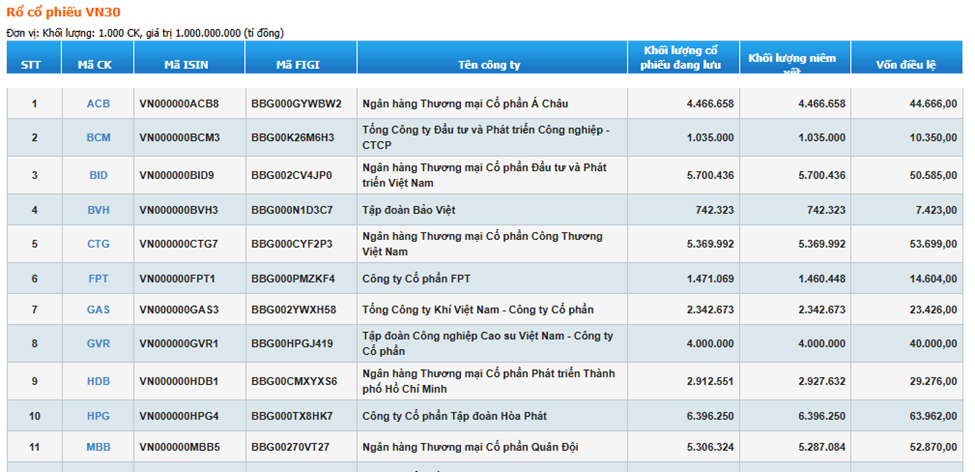Select ACB charter capital 44.666,00
The image size is (975, 472).
[933, 104]
